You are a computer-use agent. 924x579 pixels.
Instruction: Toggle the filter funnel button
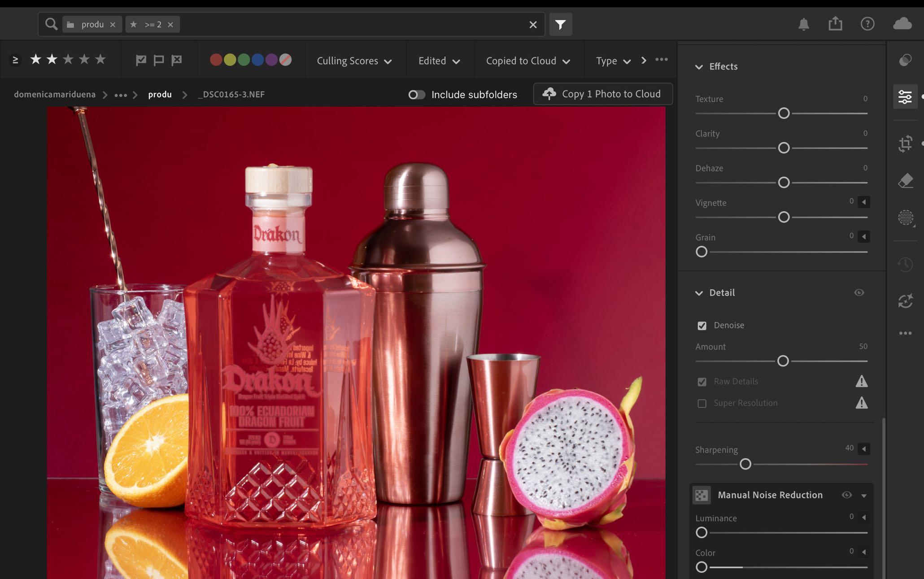pyautogui.click(x=560, y=24)
